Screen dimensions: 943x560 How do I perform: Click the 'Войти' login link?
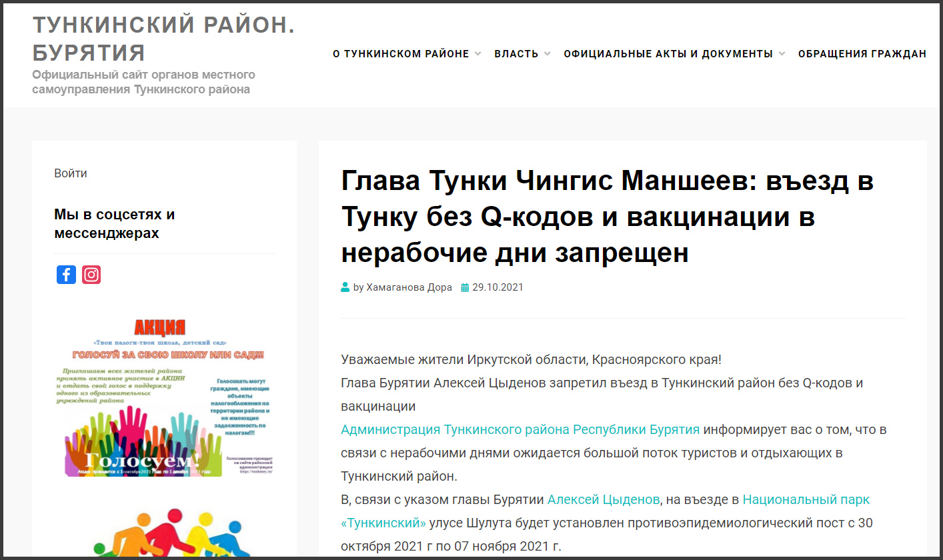pyautogui.click(x=71, y=173)
